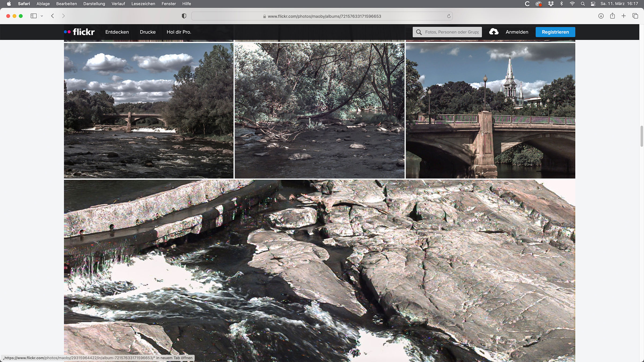Screen dimensions: 644x362
Task: Click the Registrieren button
Action: (555, 32)
